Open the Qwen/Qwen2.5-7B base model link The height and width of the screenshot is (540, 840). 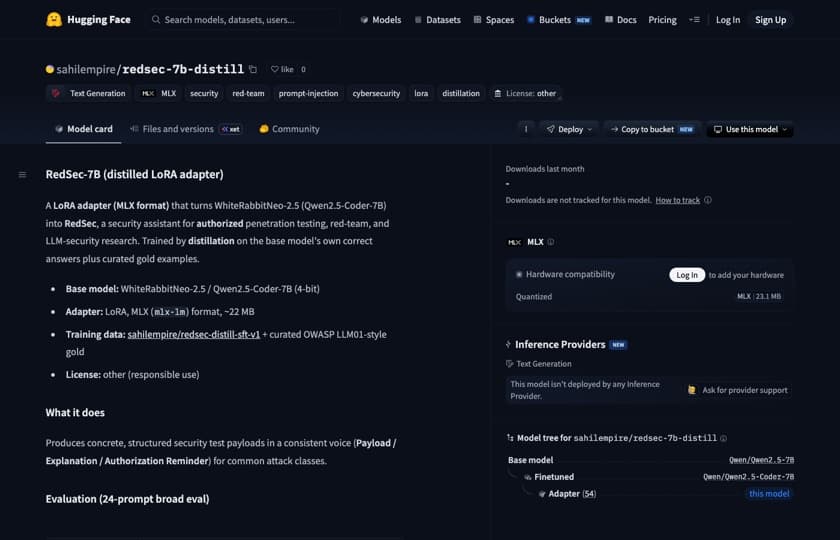tap(761, 460)
